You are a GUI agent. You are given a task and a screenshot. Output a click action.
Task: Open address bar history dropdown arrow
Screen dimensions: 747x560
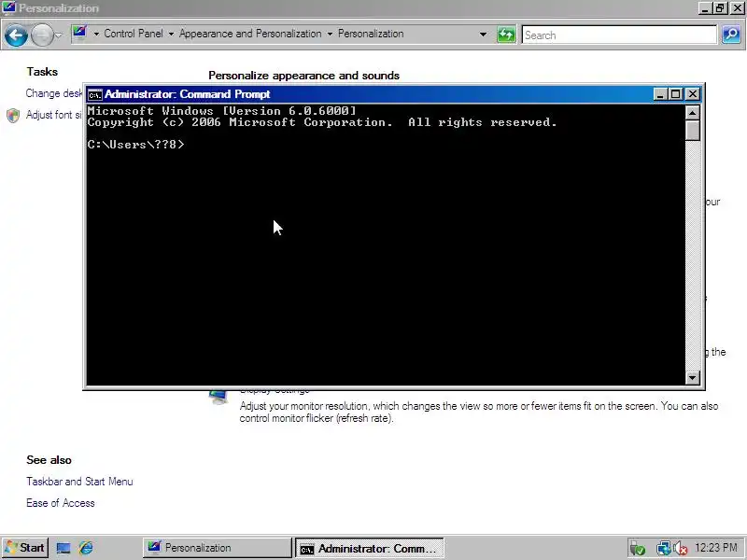tap(483, 35)
